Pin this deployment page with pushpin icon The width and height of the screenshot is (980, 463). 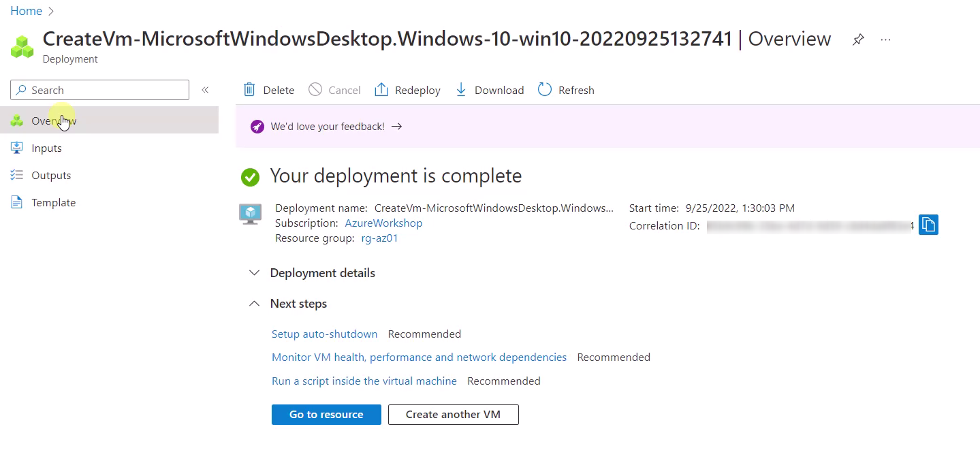click(x=858, y=39)
